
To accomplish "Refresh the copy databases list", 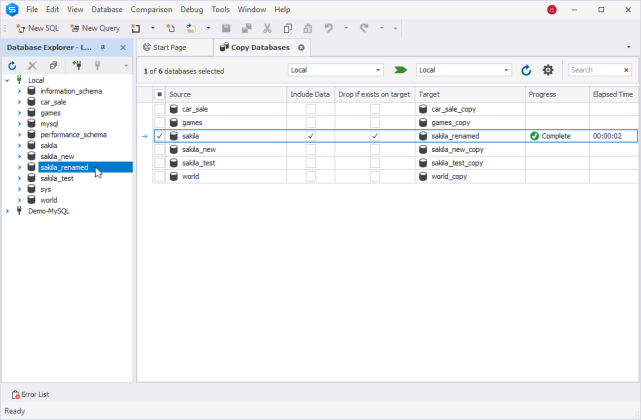I will point(526,70).
